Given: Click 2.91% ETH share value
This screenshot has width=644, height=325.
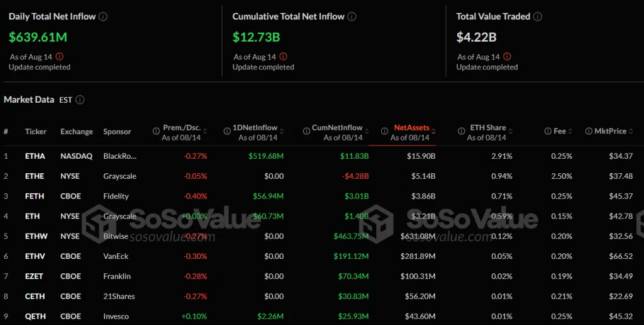Looking at the screenshot, I should 501,156.
